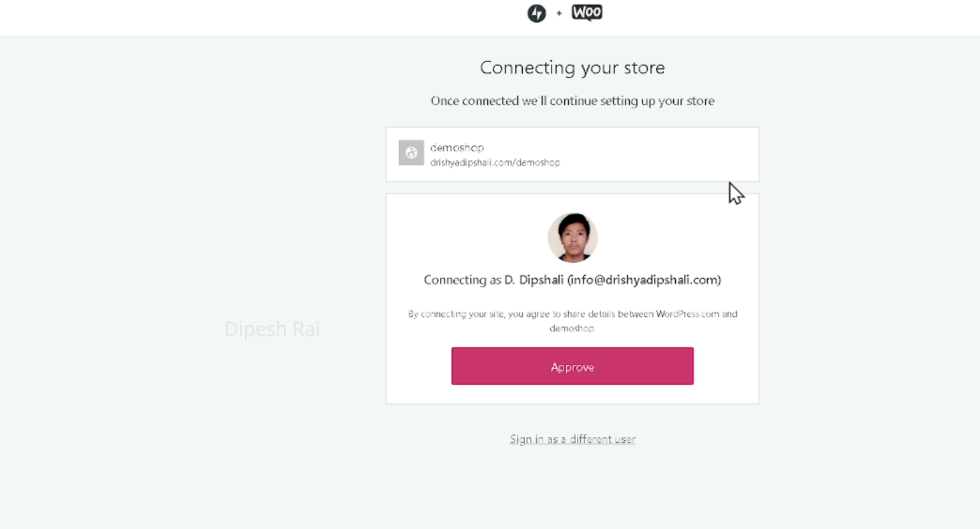Open the Sign in as a different user link
The image size is (980, 529).
coord(572,439)
